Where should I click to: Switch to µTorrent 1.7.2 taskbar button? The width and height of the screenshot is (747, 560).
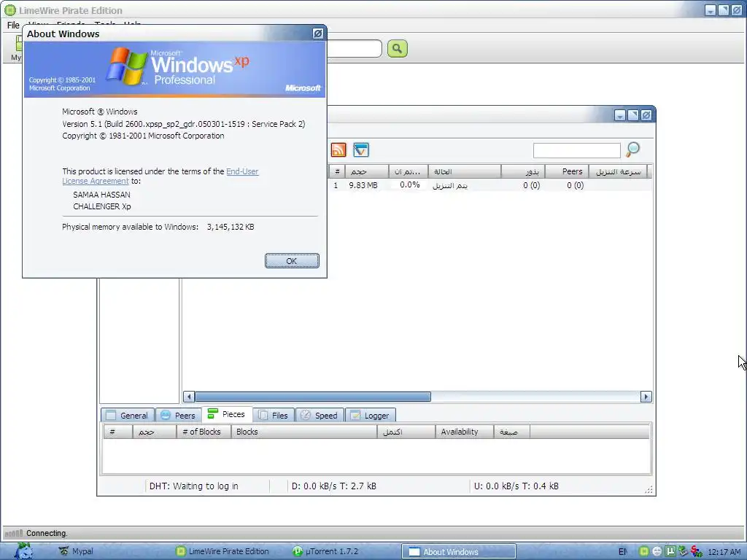(x=325, y=551)
